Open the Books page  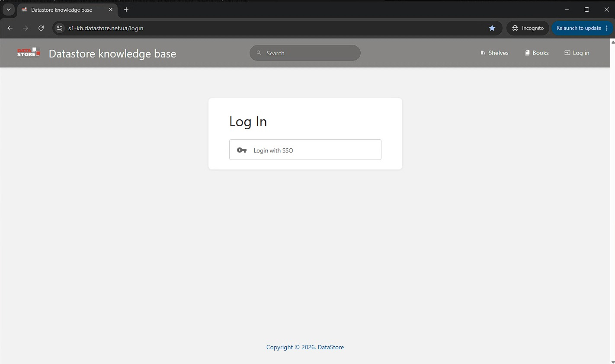pos(537,53)
